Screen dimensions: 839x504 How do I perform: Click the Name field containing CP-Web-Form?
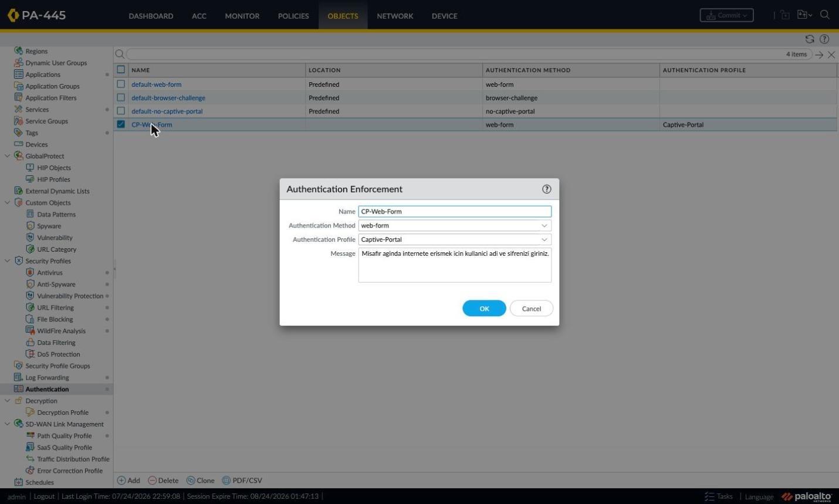click(455, 211)
